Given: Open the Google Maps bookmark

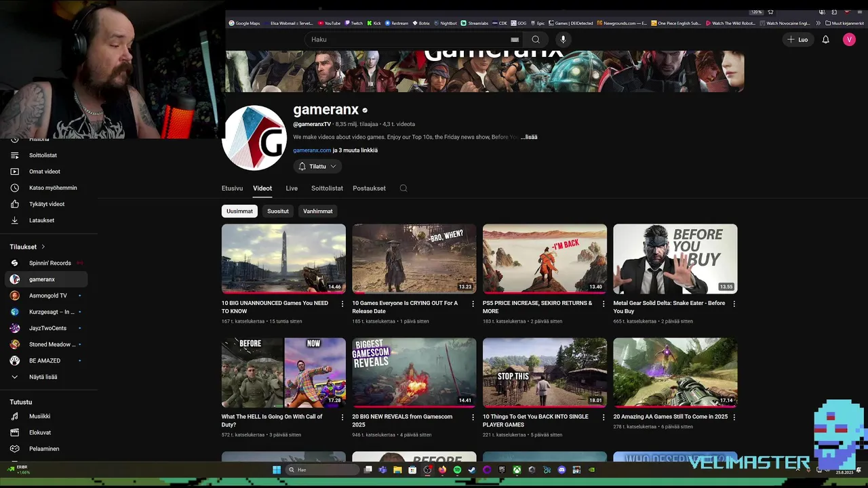Looking at the screenshot, I should tap(244, 23).
